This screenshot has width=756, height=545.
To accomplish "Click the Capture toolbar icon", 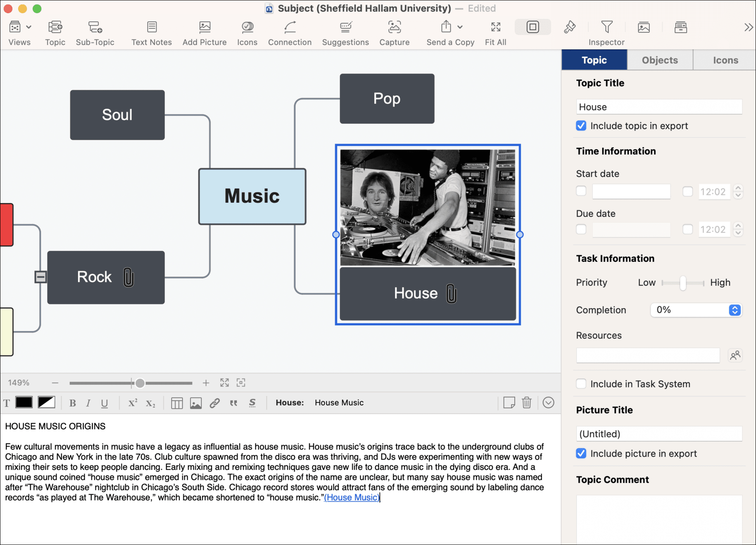I will point(394,28).
